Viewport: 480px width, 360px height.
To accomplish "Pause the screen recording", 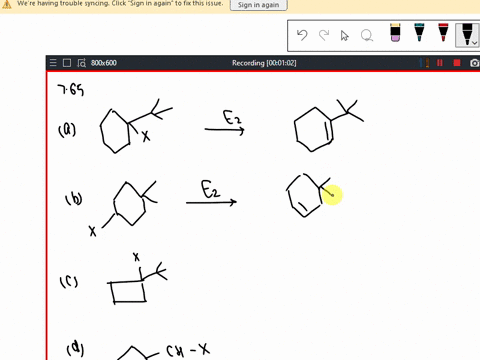I will click(x=440, y=63).
